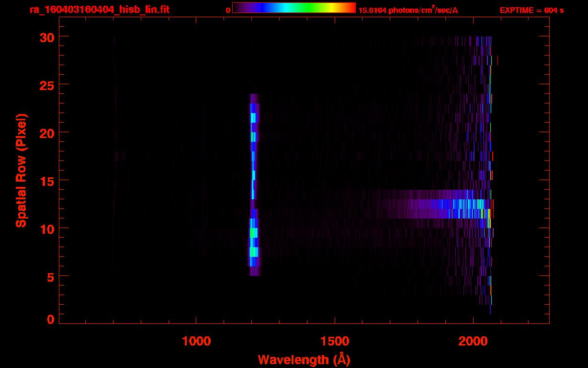The height and width of the screenshot is (368, 588).
Task: Click the EXPTIME = 604 s text
Action: tap(531, 10)
